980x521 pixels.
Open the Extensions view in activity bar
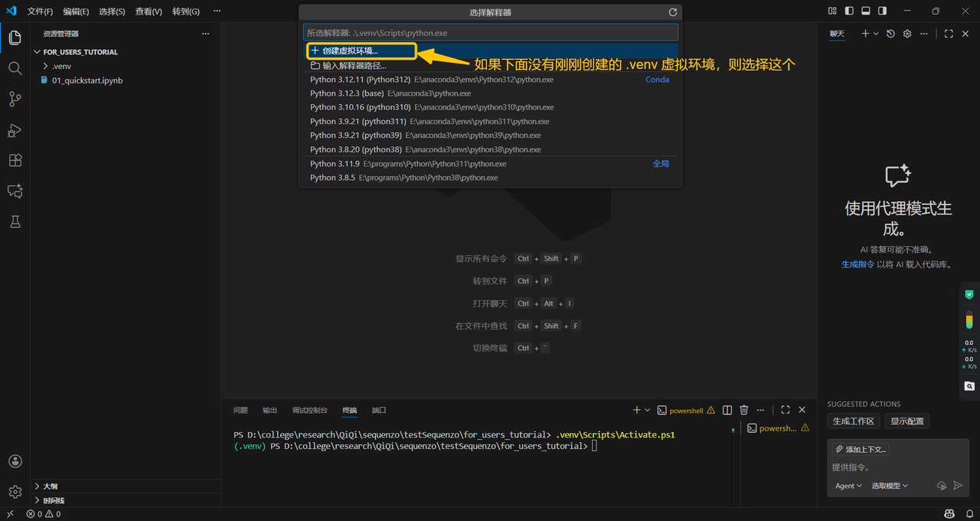(x=15, y=161)
